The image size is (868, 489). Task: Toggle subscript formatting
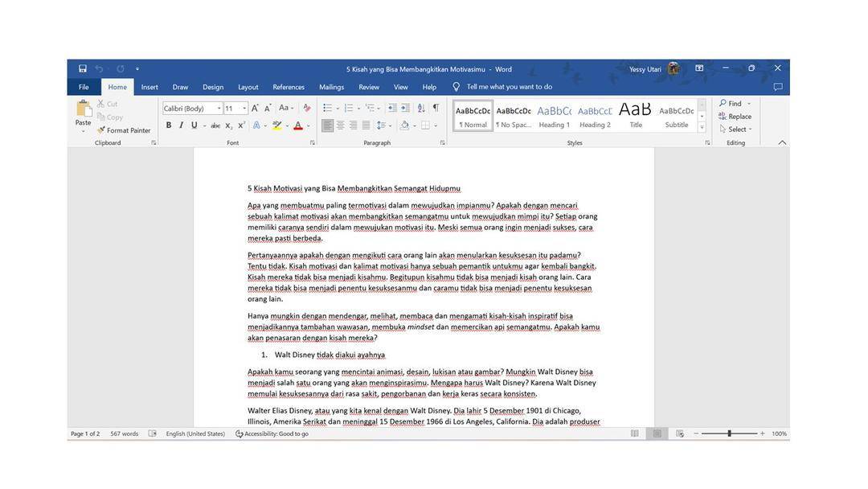[228, 125]
